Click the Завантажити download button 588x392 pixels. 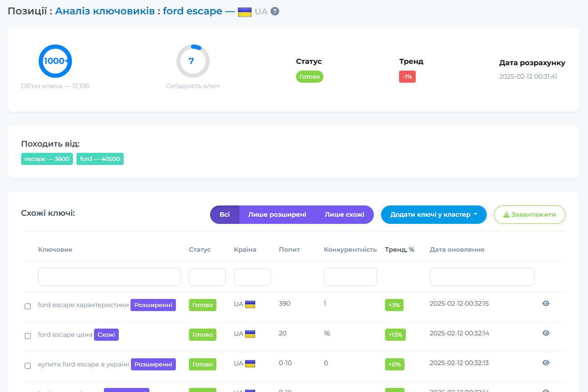pyautogui.click(x=530, y=214)
